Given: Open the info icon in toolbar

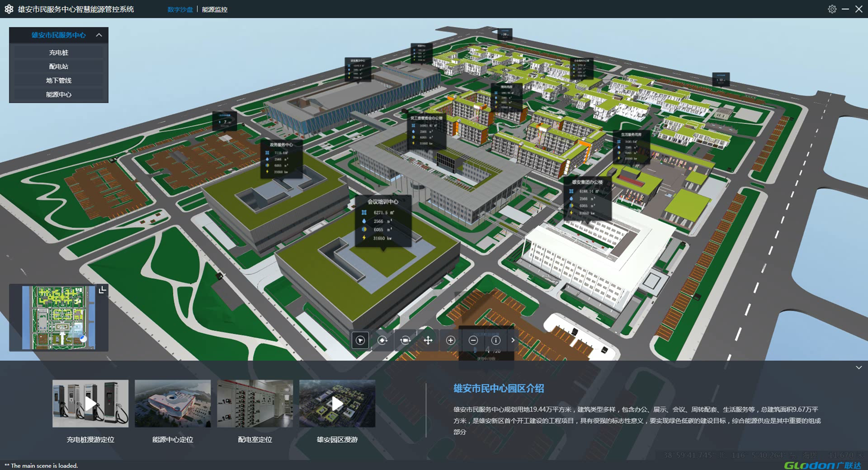Looking at the screenshot, I should coord(496,341).
